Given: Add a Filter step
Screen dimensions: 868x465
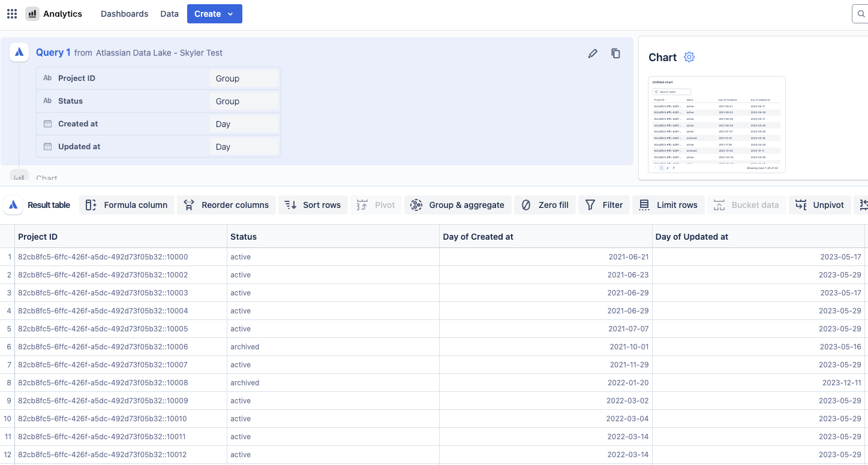Looking at the screenshot, I should pyautogui.click(x=604, y=205).
